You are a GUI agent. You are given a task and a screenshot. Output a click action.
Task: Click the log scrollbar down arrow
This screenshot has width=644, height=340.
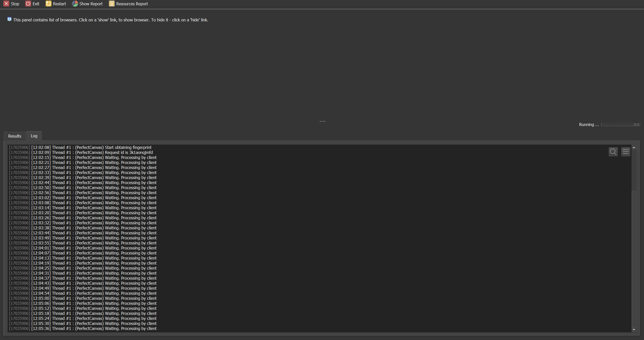[634, 329]
